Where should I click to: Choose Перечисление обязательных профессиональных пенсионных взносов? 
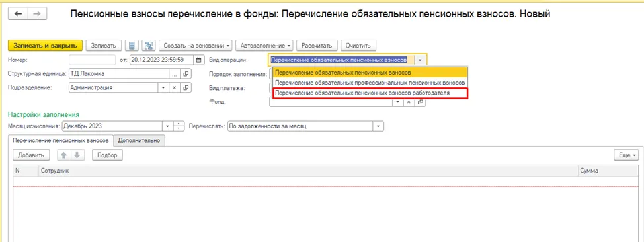pos(370,83)
